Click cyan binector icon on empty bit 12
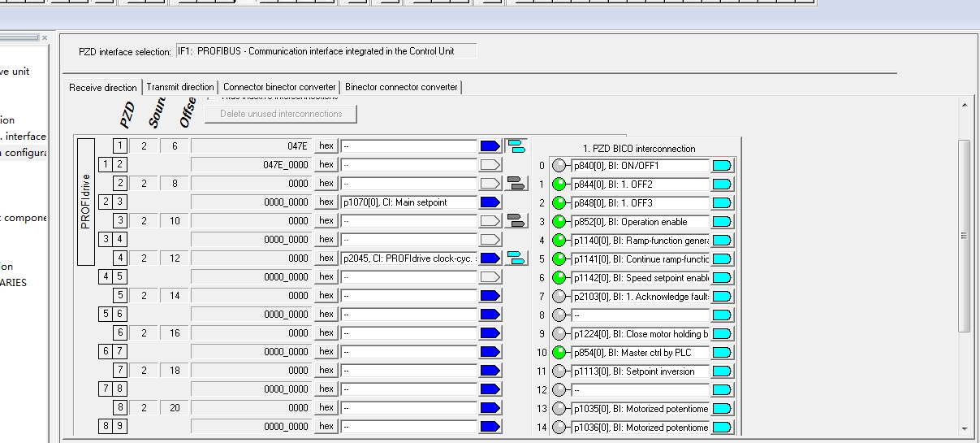The height and width of the screenshot is (443, 980). [721, 390]
